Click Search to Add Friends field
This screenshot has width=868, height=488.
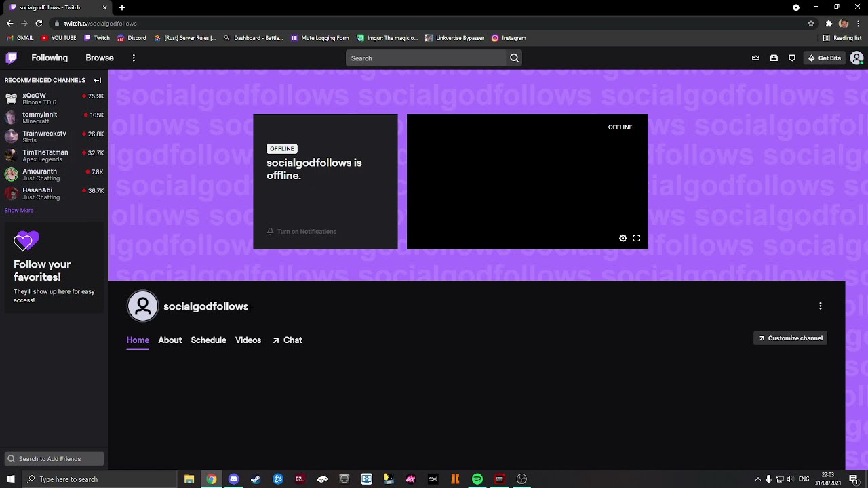tap(54, 459)
